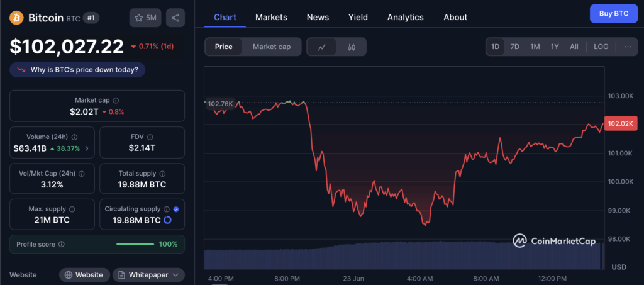644x285 pixels.
Task: Click the Profile score progress bar
Action: point(135,244)
